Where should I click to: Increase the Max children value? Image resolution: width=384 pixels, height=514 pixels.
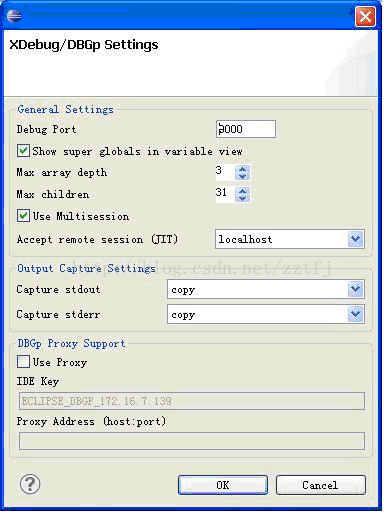243,191
